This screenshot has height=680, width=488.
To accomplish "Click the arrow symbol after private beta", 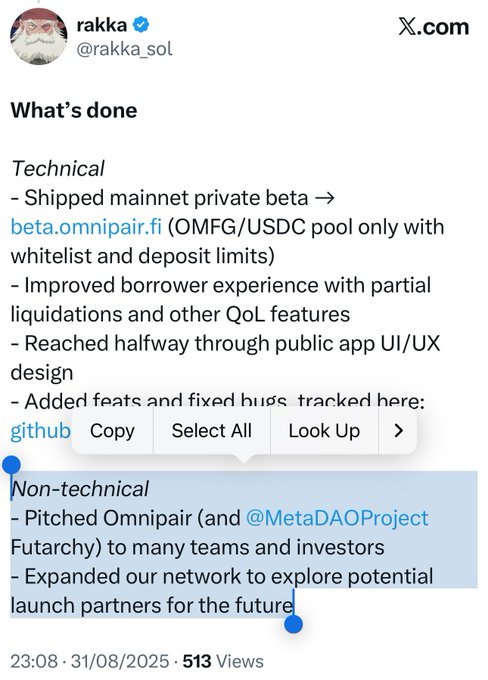I will (324, 198).
